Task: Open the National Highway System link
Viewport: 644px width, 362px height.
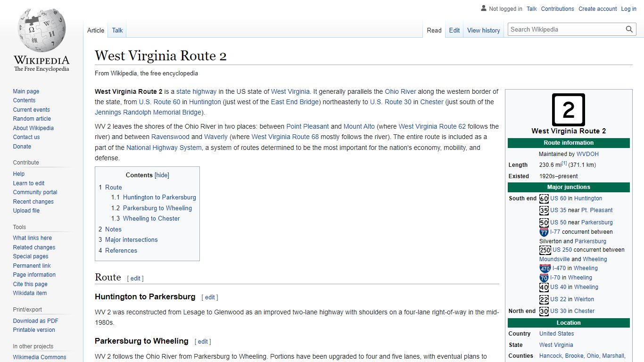Action: click(164, 148)
